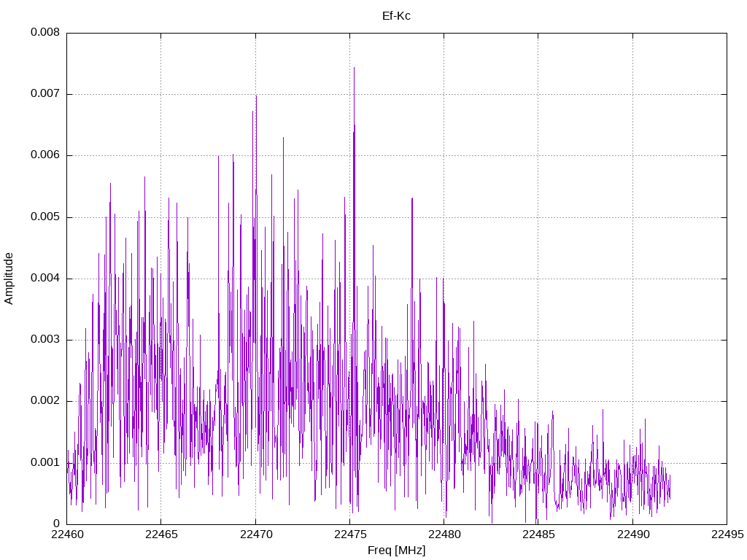The height and width of the screenshot is (560, 747).
Task: Click the y-axis tick label 0.008
Action: [x=45, y=32]
